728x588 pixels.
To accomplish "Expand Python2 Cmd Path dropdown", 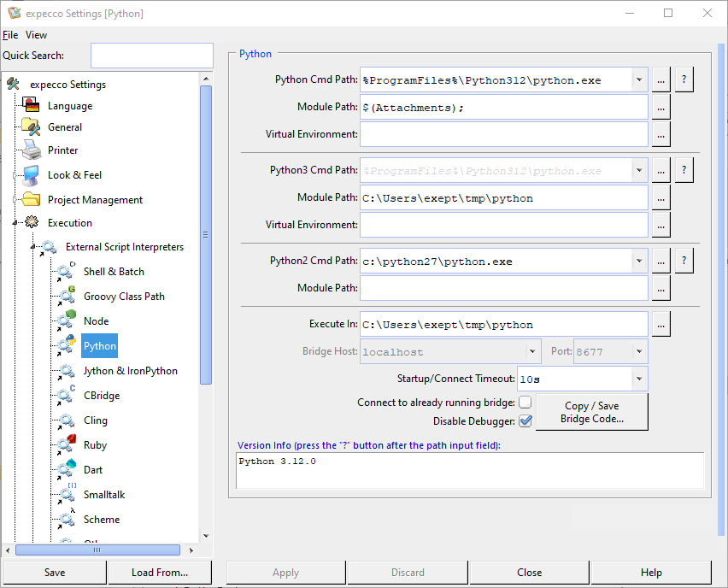I will pos(639,262).
